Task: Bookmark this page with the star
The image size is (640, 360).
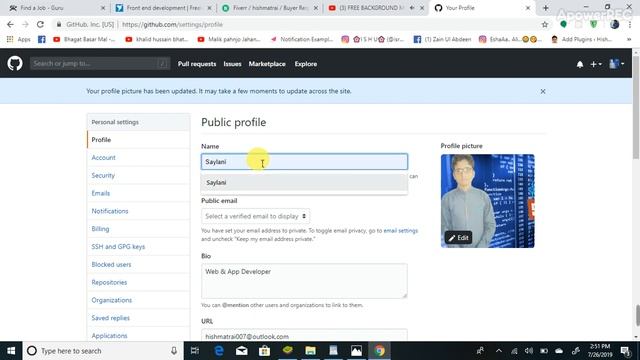Action: click(545, 24)
